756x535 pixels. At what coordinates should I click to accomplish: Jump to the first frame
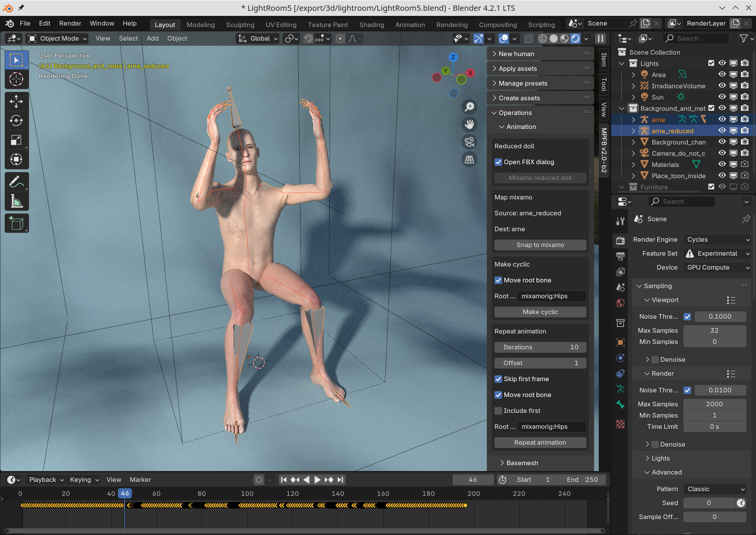coord(283,480)
